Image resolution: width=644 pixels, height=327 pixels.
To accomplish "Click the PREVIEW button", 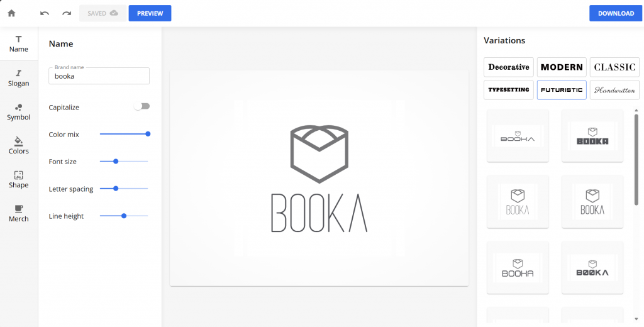I will coord(150,13).
